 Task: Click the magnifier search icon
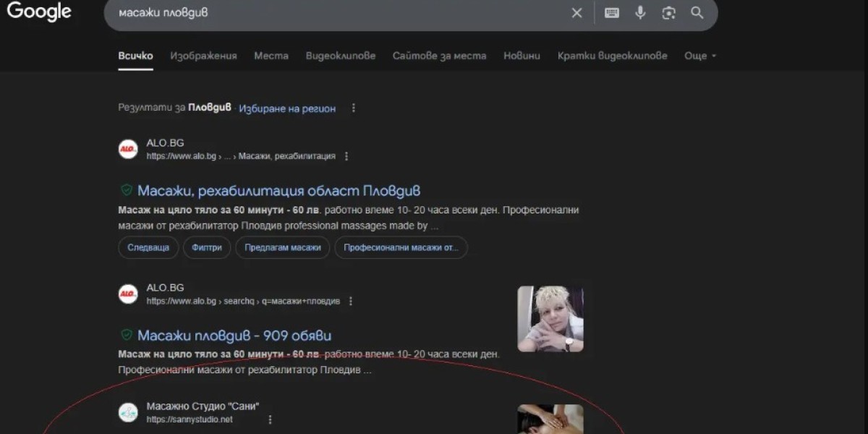pyautogui.click(x=697, y=12)
